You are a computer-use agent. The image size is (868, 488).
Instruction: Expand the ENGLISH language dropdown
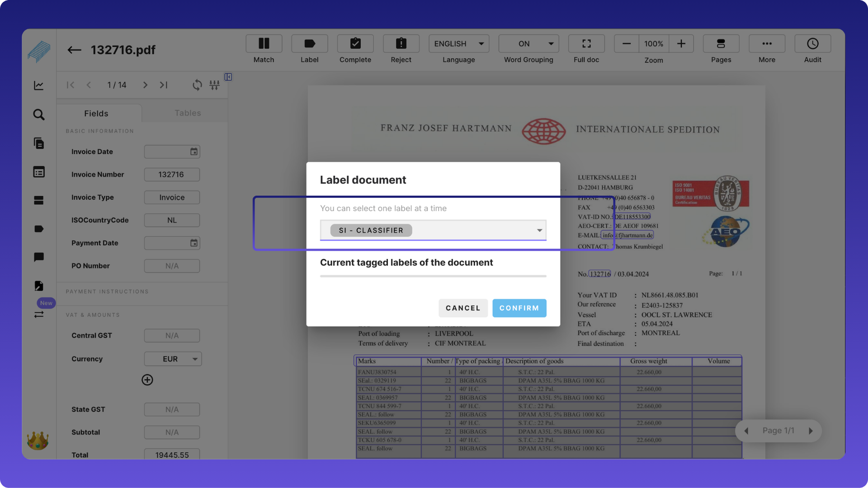pyautogui.click(x=459, y=43)
